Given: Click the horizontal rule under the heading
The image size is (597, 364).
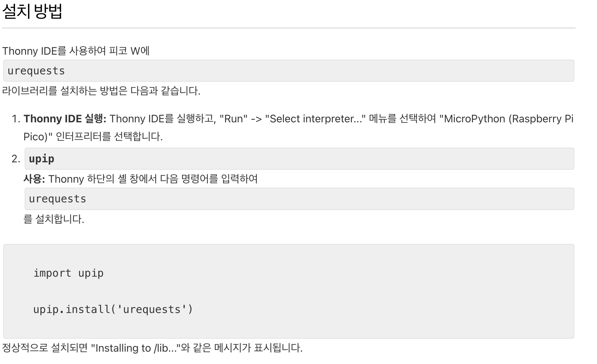Looking at the screenshot, I should tap(288, 28).
